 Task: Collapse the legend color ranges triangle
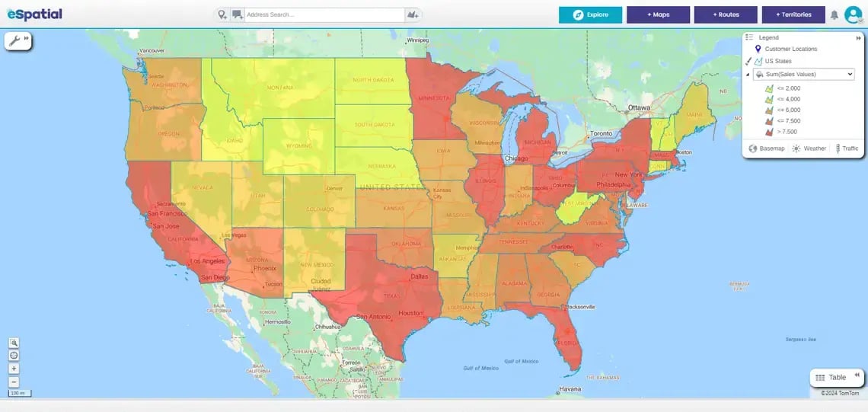pyautogui.click(x=748, y=75)
